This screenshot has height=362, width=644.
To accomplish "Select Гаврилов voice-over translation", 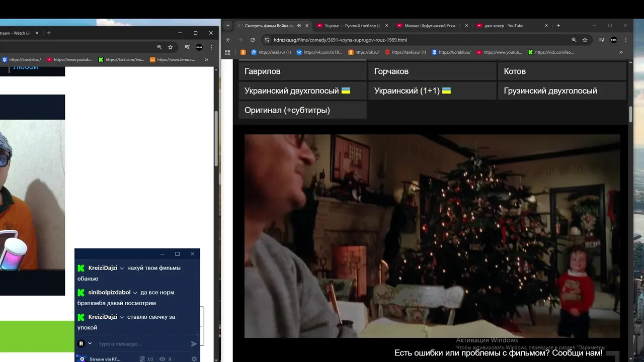I will tap(302, 71).
